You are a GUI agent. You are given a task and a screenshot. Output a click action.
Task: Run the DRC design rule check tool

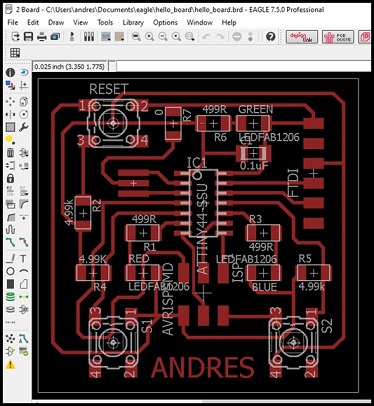click(x=23, y=351)
